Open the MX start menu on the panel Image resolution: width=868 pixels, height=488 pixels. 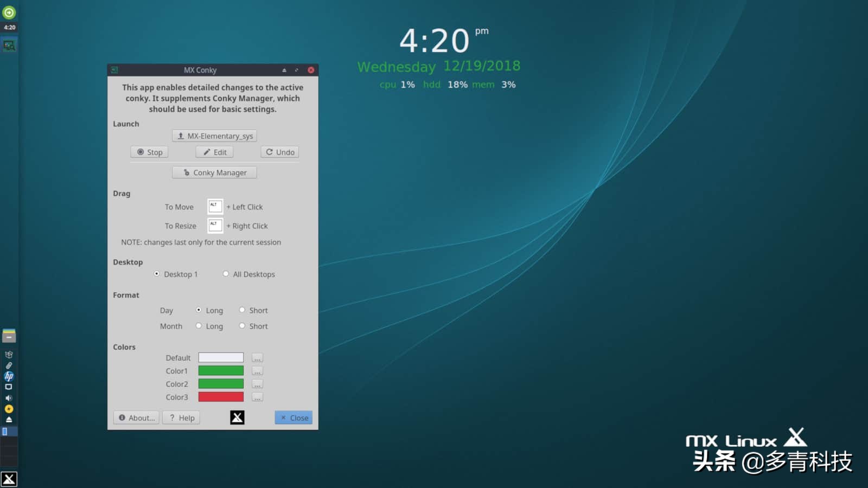coord(9,479)
